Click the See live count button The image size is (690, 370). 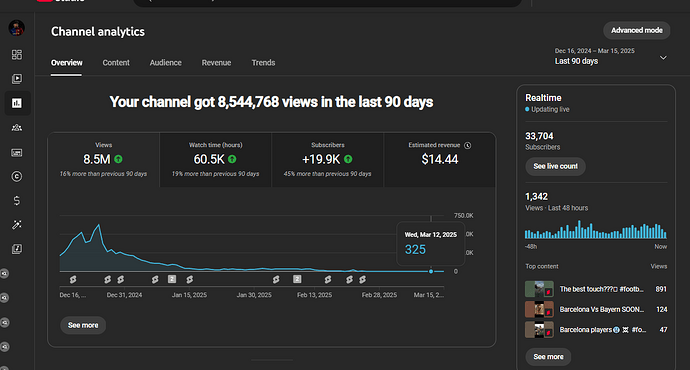(x=555, y=166)
